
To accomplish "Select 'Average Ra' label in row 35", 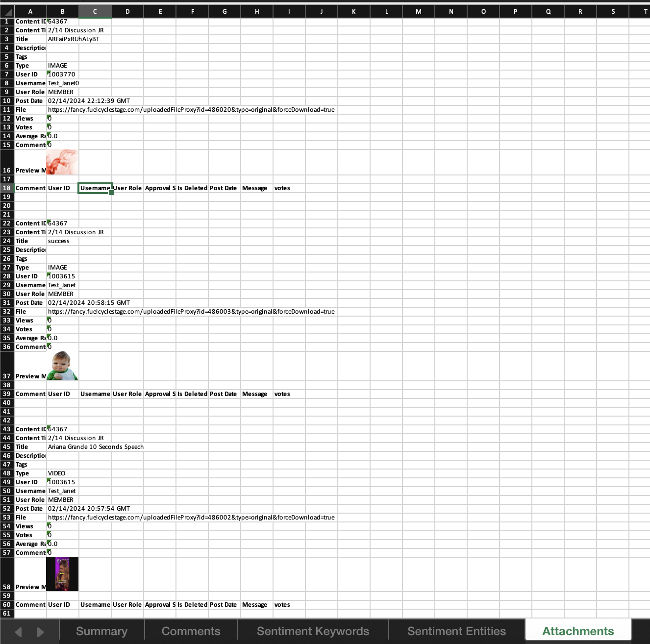I will (30, 338).
